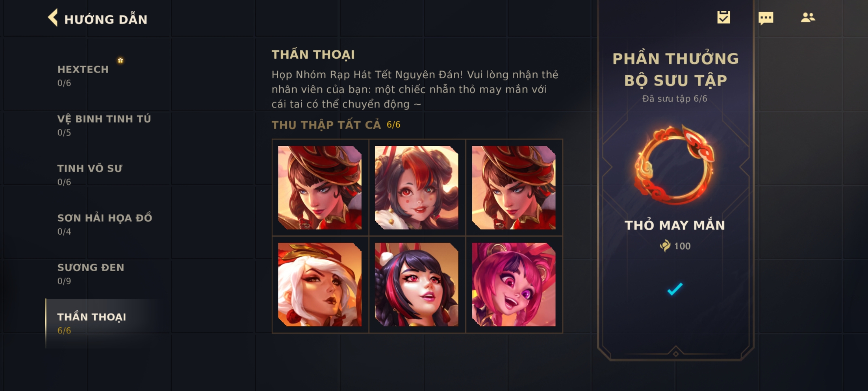Go back using the arrow beside Hướng Dẫn
The image size is (868, 391).
tap(53, 18)
